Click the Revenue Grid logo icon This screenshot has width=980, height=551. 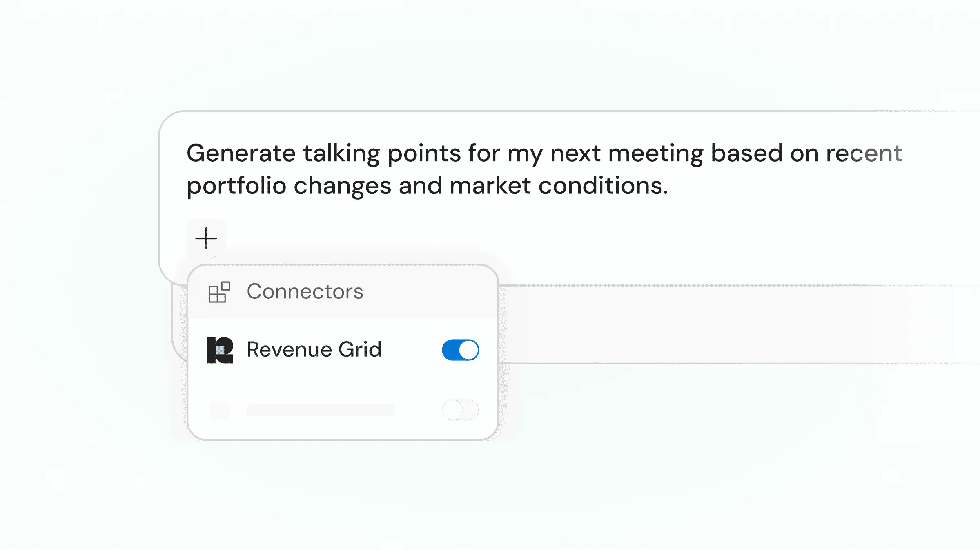tap(220, 350)
